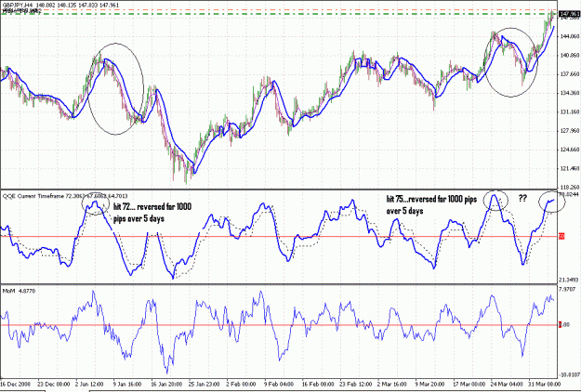Click the 9 Mar 20:00 time label
Screen dimensions: 581x392
pyautogui.click(x=429, y=384)
